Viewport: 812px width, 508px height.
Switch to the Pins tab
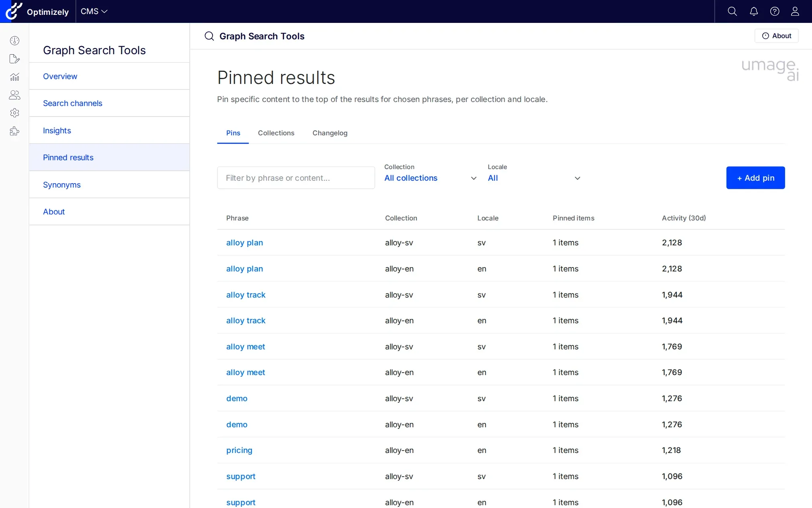(233, 133)
